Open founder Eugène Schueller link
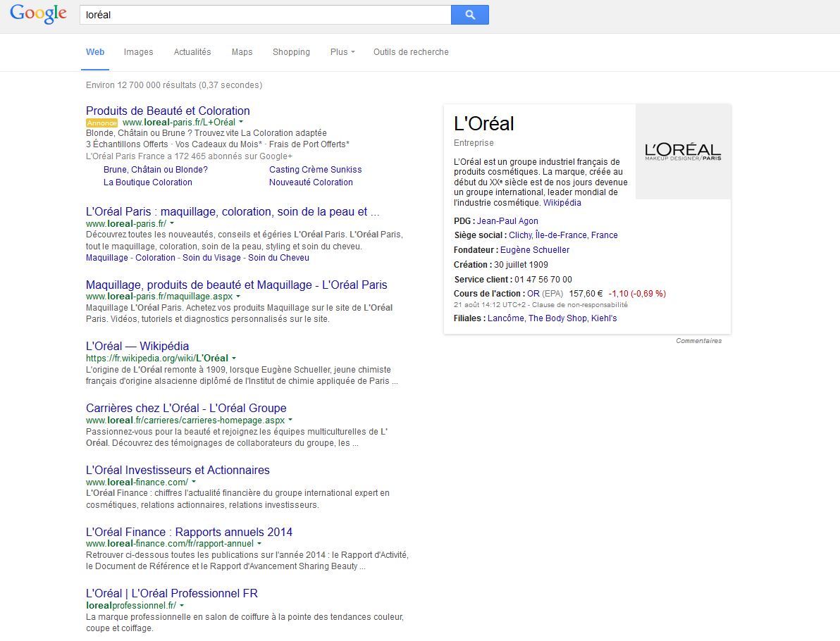 click(535, 250)
